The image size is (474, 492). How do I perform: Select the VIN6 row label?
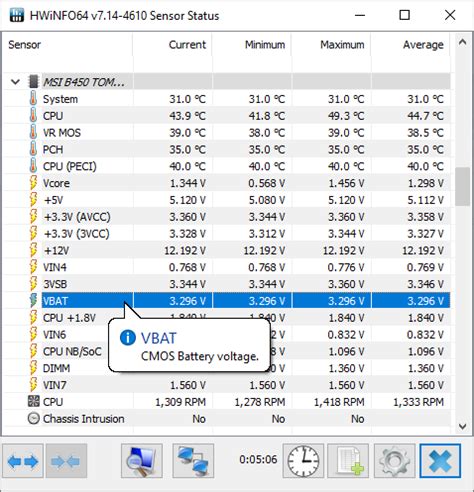pyautogui.click(x=54, y=334)
